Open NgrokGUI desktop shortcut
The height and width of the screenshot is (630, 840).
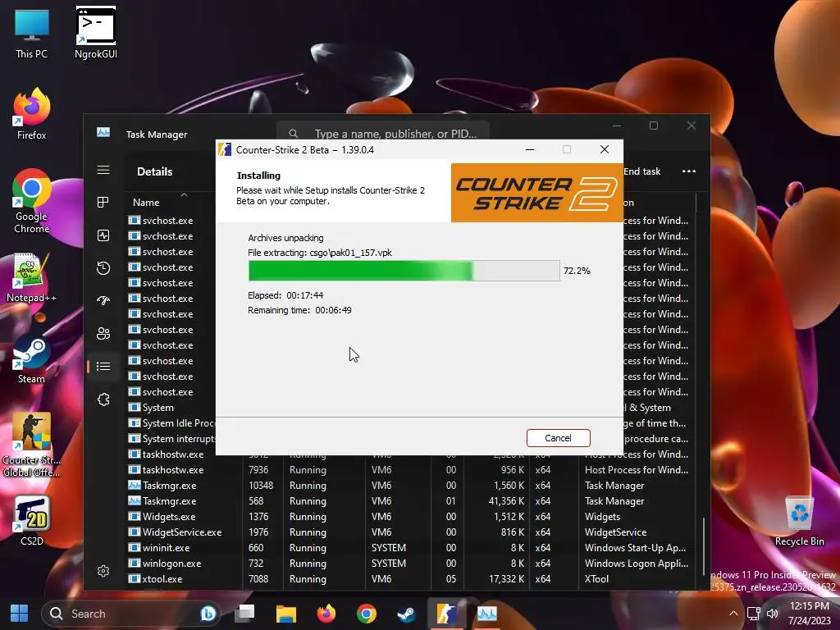(x=96, y=33)
